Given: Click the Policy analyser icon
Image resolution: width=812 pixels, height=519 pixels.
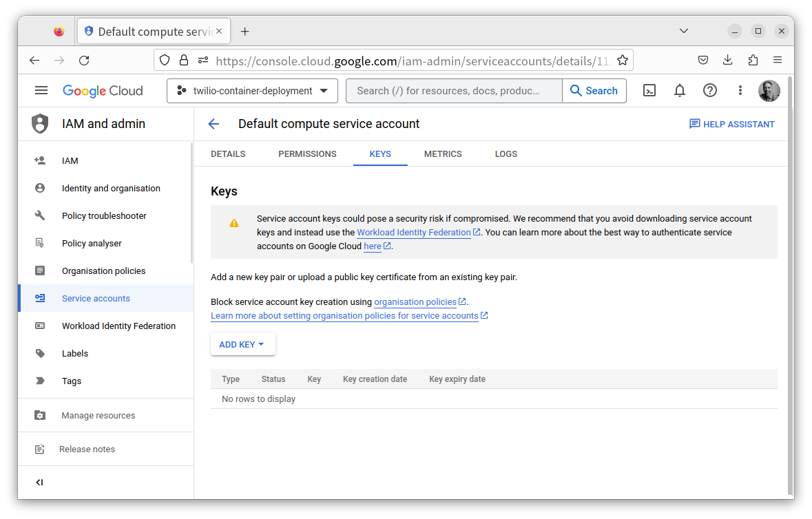Looking at the screenshot, I should (40, 243).
